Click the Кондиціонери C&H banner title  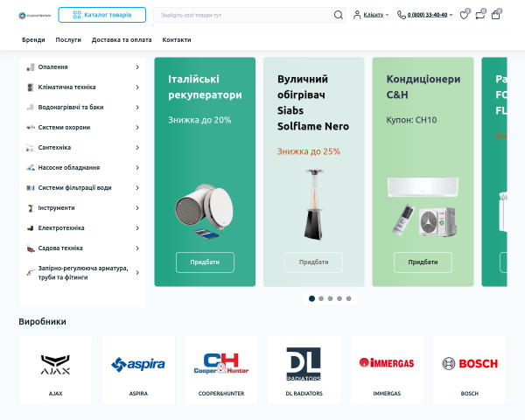pyautogui.click(x=423, y=87)
